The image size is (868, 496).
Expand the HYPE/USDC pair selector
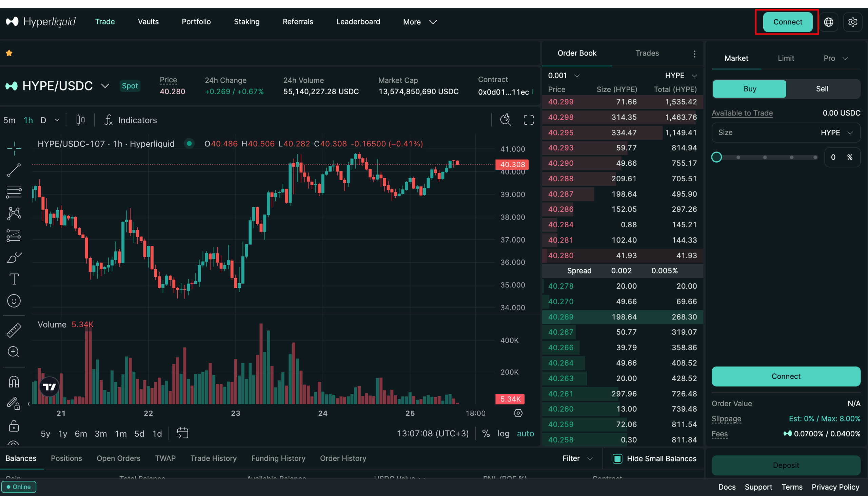(x=105, y=86)
